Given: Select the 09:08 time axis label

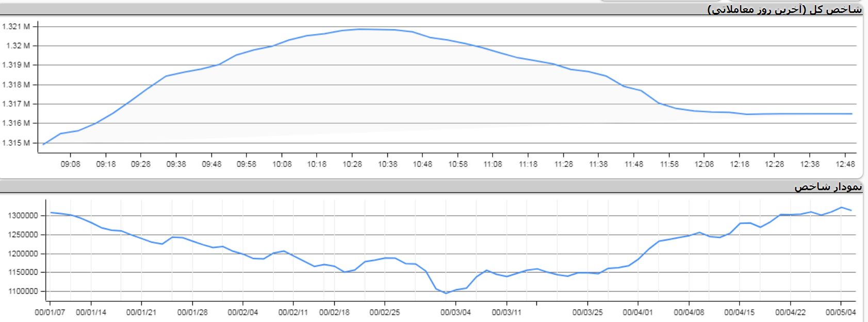Looking at the screenshot, I should (70, 164).
